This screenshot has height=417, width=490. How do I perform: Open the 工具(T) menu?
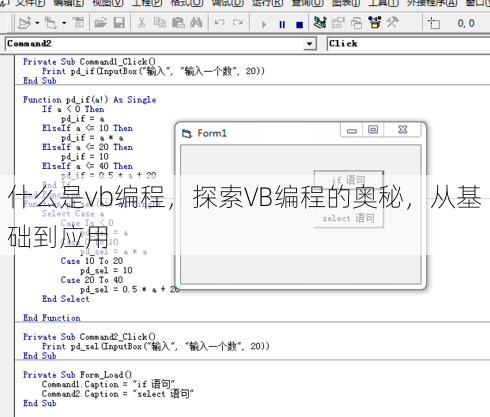tap(383, 3)
